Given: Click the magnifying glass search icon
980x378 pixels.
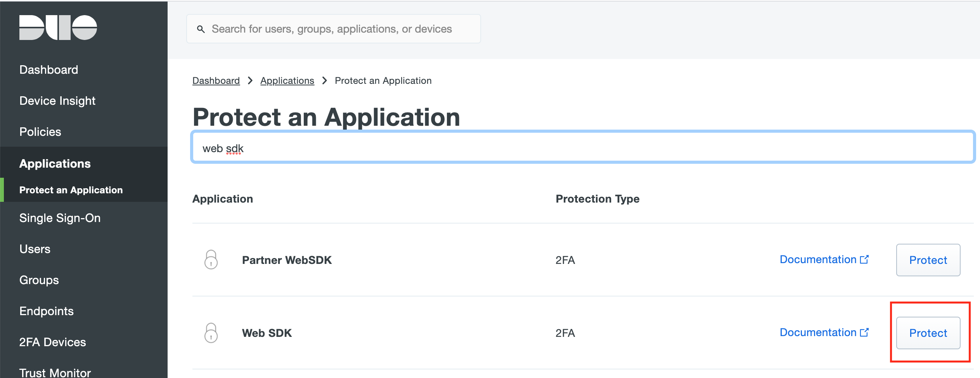Looking at the screenshot, I should click(x=201, y=29).
